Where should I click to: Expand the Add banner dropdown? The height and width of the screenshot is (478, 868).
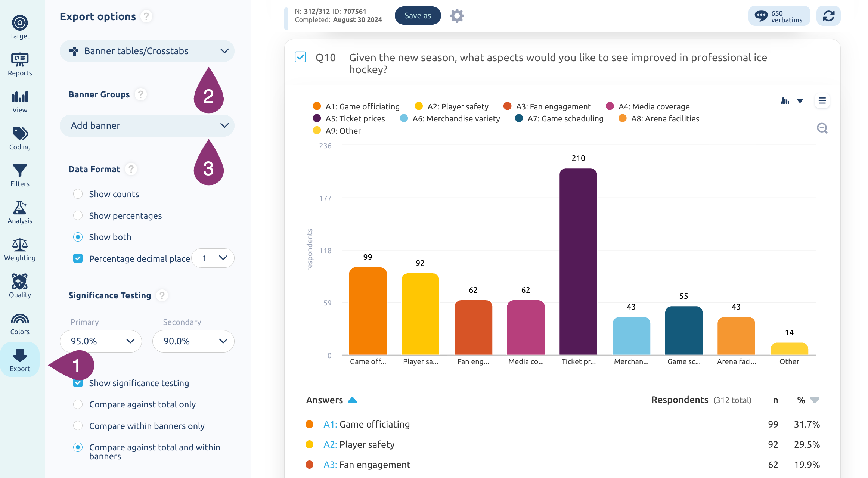coord(147,125)
